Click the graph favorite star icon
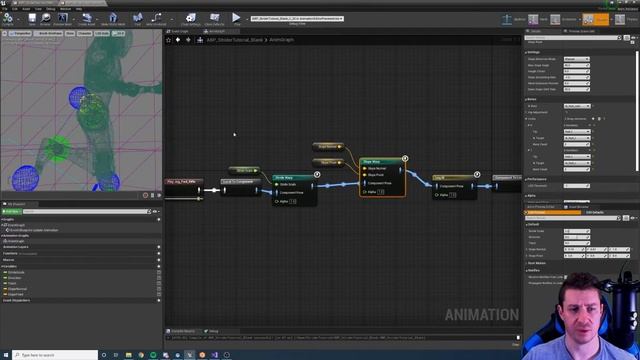Image resolution: width=640 pixels, height=360 pixels. 169,40
